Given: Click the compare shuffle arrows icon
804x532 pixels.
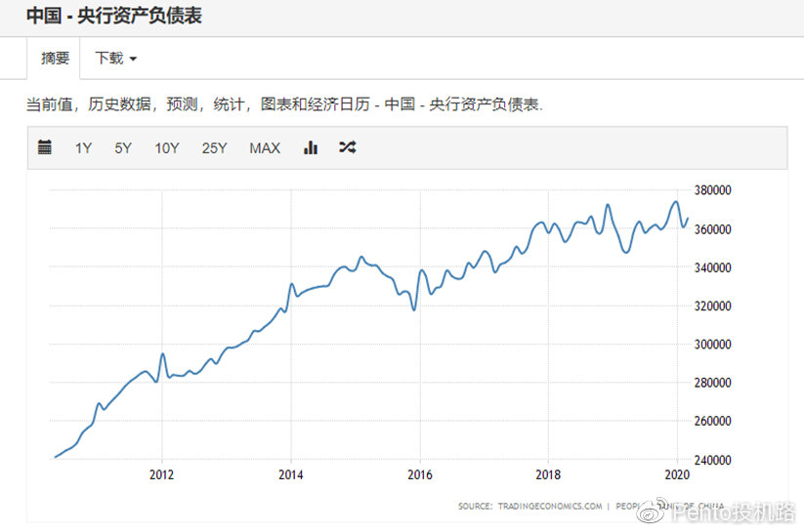Looking at the screenshot, I should tap(347, 147).
